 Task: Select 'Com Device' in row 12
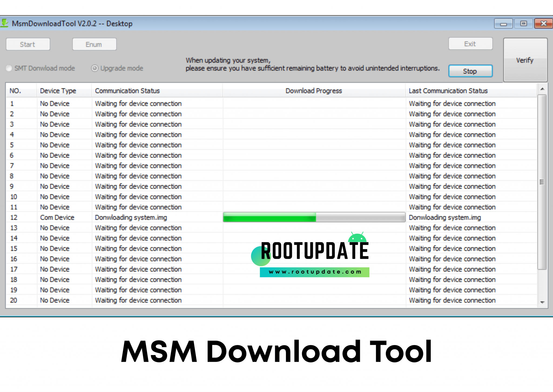point(57,217)
